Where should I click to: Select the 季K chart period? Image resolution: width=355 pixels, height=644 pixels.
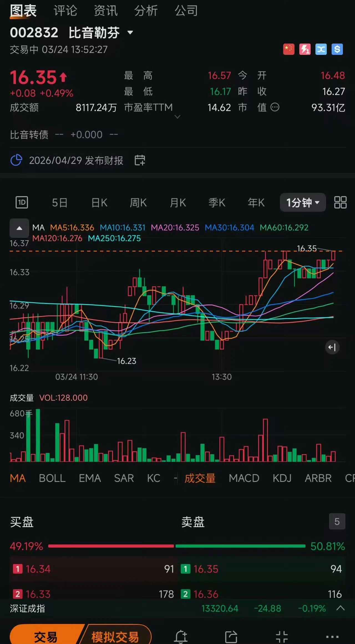(x=217, y=203)
